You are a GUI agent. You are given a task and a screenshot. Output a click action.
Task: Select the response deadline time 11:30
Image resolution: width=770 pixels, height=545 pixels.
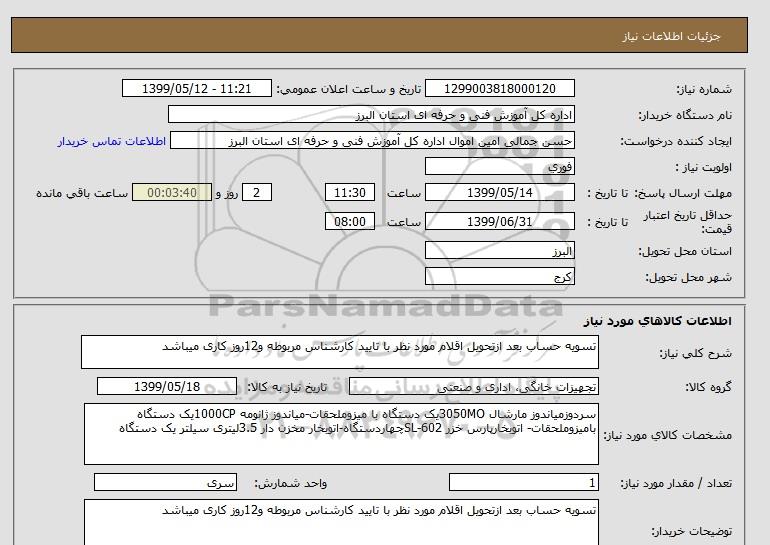[350, 192]
